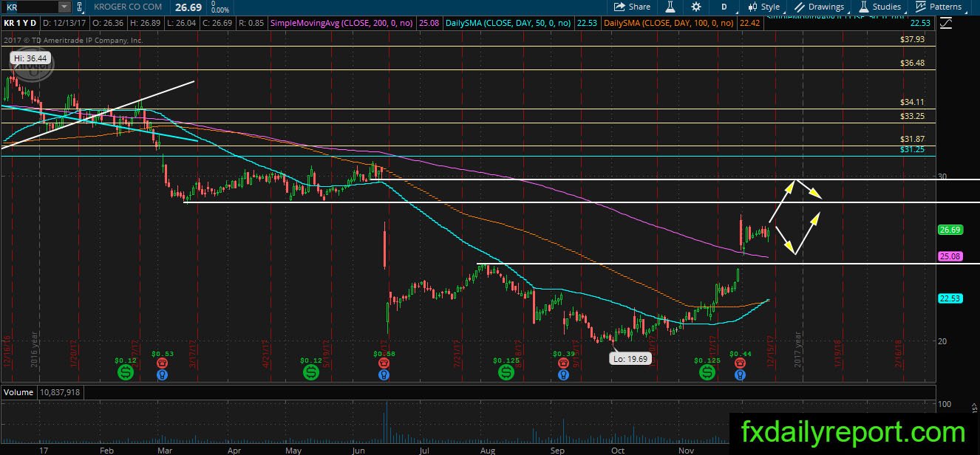Screen dimensions: 980x455
Task: Click the blue bulb icon under $0.58
Action: point(384,375)
